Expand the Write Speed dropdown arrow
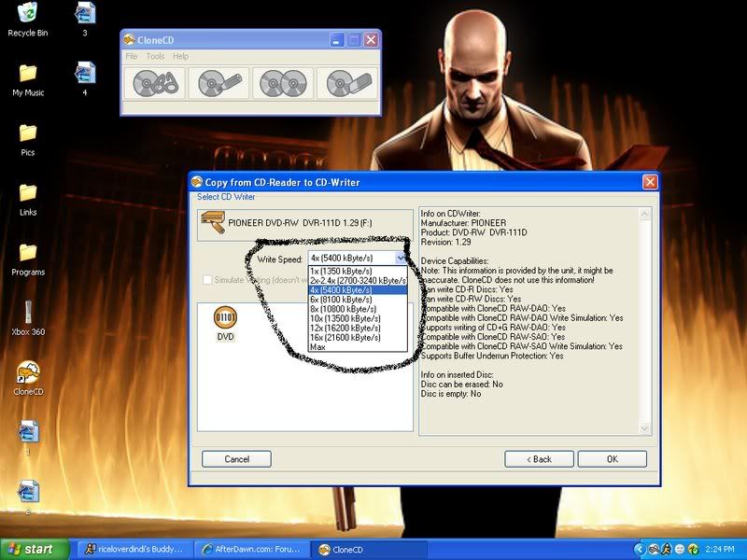The height and width of the screenshot is (560, 747). [401, 259]
